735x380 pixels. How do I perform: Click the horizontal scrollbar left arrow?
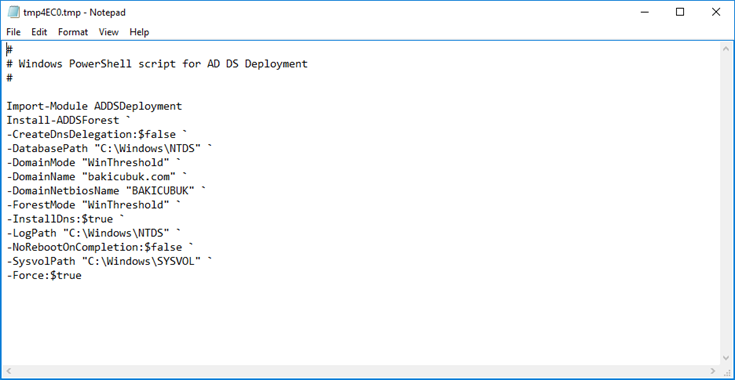coord(8,371)
